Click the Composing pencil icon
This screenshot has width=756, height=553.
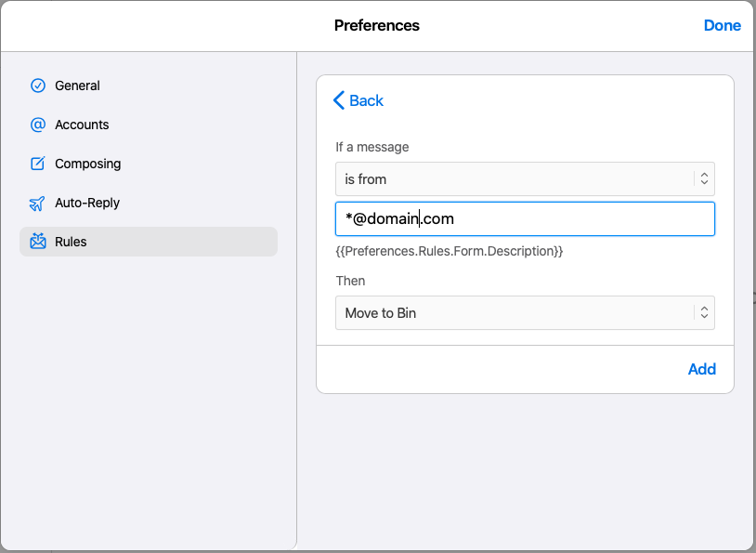[38, 164]
